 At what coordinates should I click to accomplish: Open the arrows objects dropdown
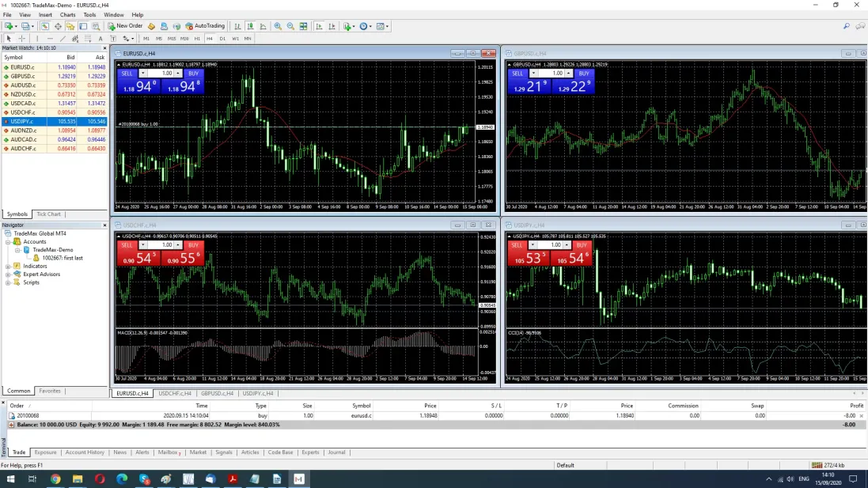coord(127,39)
